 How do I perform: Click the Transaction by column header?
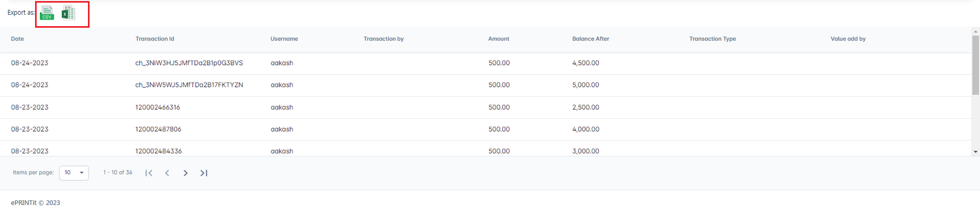383,39
